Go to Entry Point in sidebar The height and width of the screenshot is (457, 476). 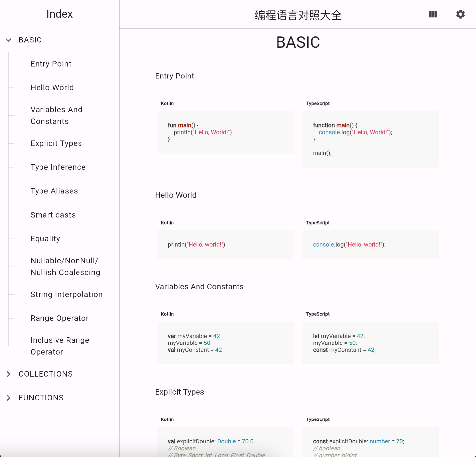(51, 64)
